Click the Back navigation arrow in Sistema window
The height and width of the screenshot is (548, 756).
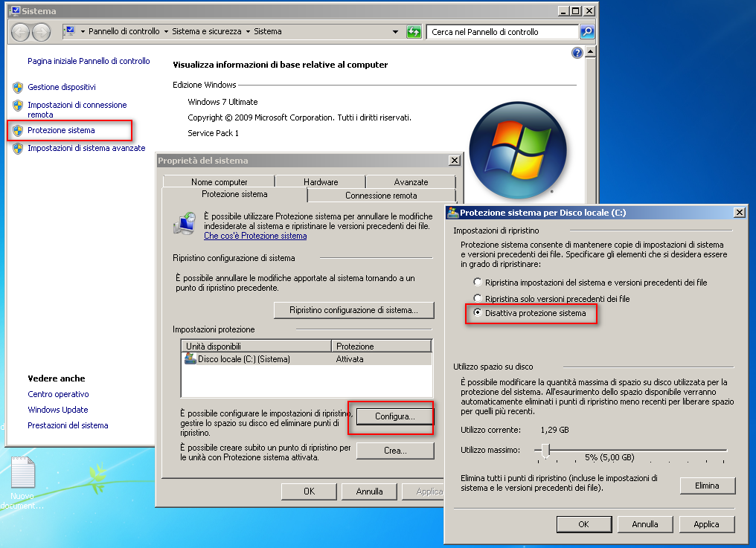point(20,32)
